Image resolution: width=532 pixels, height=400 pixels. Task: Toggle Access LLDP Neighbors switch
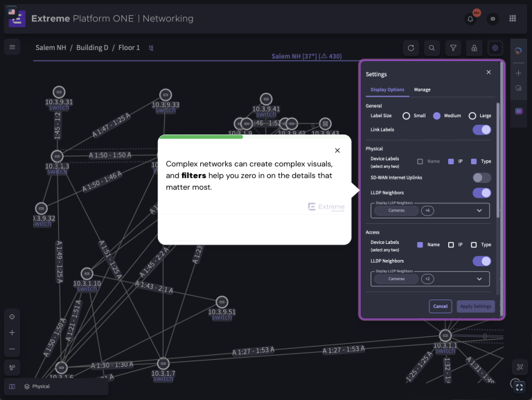coord(482,261)
